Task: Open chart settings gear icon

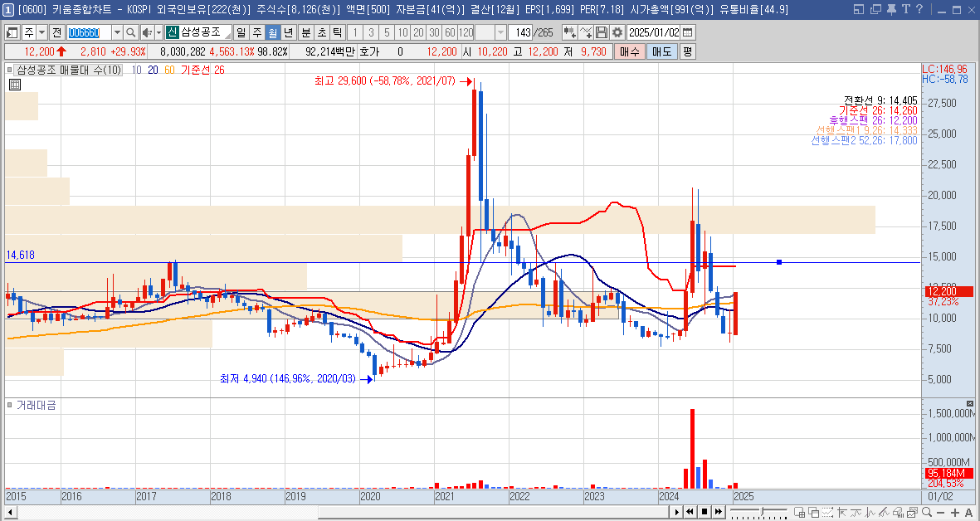Action: [x=617, y=32]
